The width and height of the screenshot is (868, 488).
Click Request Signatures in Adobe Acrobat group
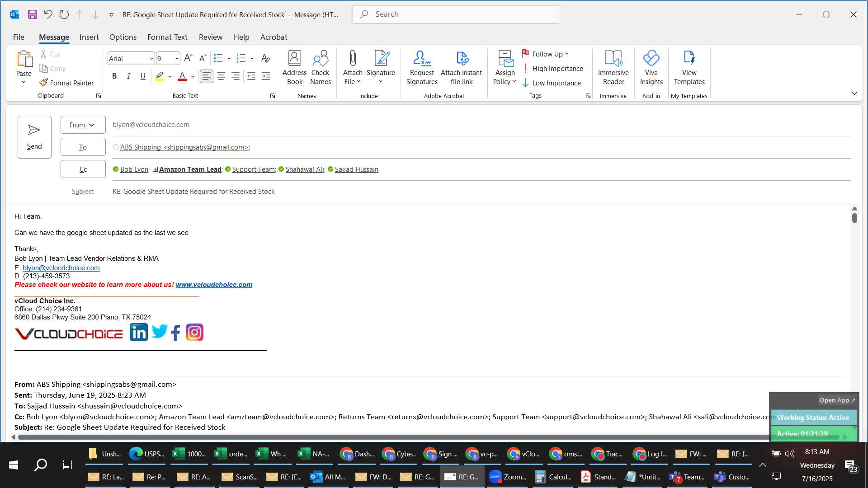point(422,68)
